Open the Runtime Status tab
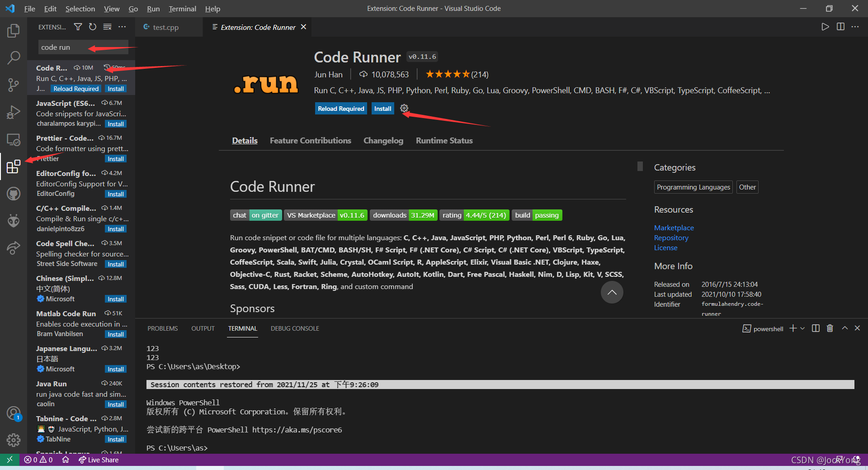The image size is (868, 470). 444,141
